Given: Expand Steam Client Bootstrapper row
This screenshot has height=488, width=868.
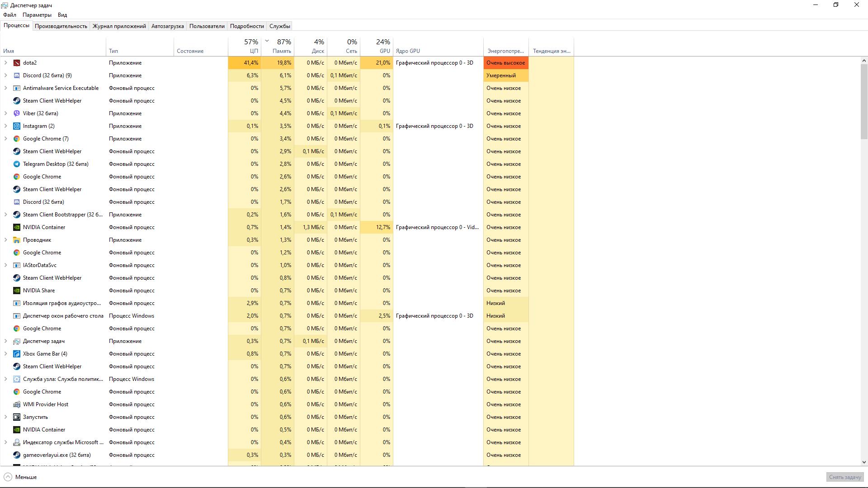Looking at the screenshot, I should (5, 215).
